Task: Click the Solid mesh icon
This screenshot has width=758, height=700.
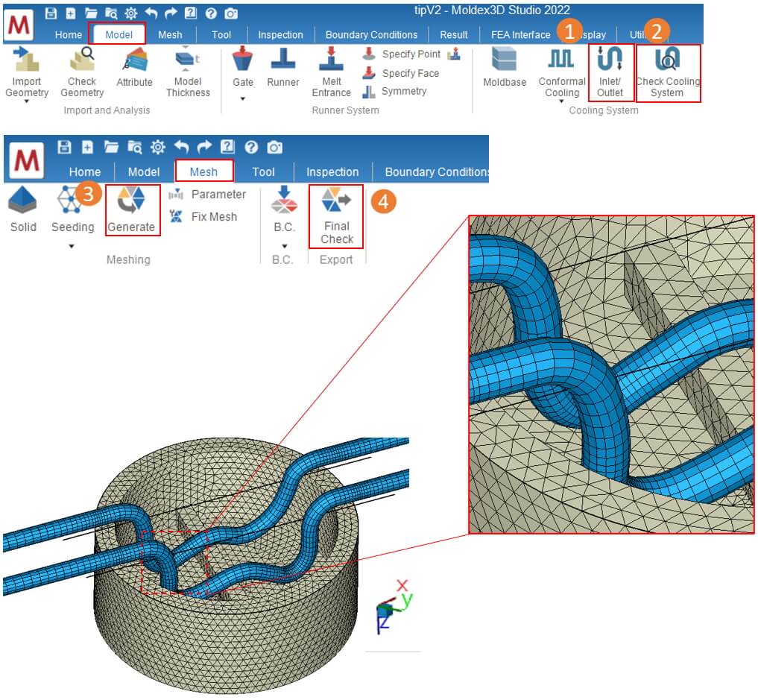Action: pyautogui.click(x=22, y=200)
